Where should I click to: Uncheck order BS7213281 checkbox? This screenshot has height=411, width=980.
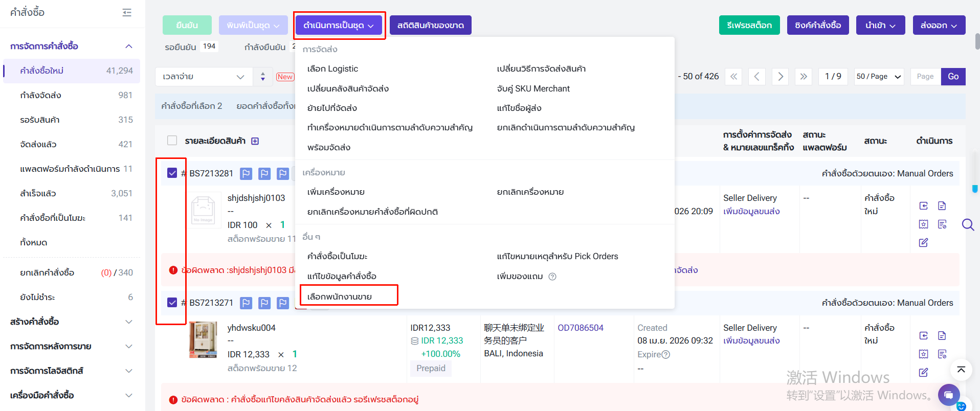(172, 173)
